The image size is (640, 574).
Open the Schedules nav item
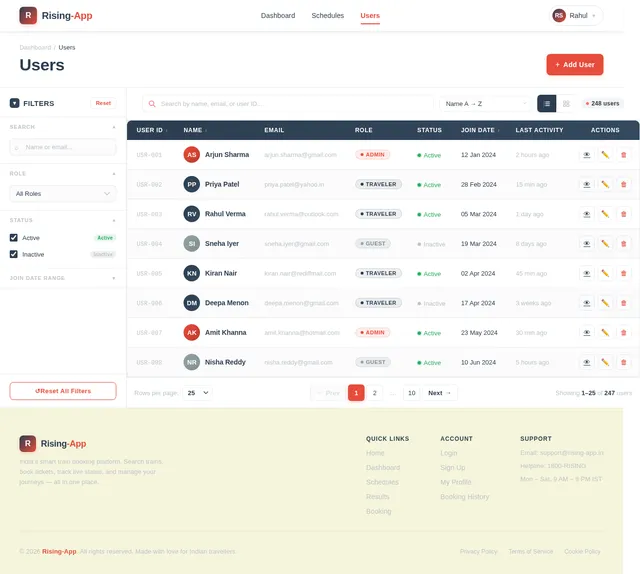(x=328, y=16)
